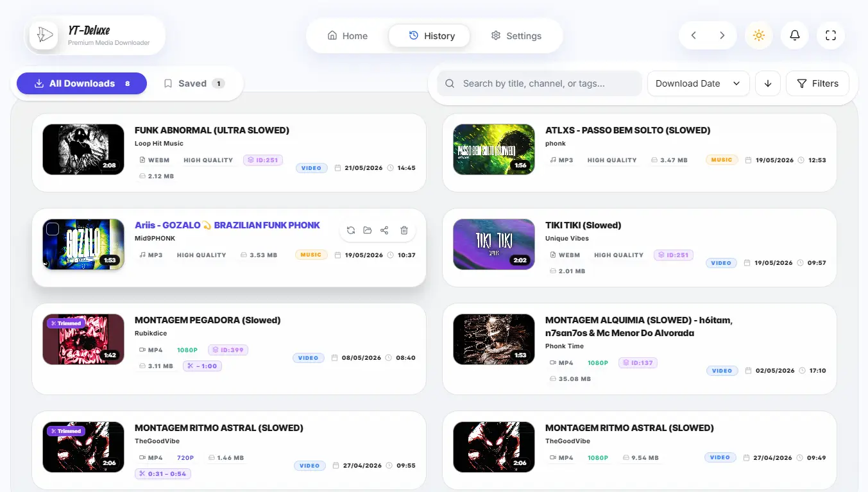The image size is (868, 492).
Task: Open title MONTAGEM PEGADORA (Slowed)
Action: coord(207,320)
